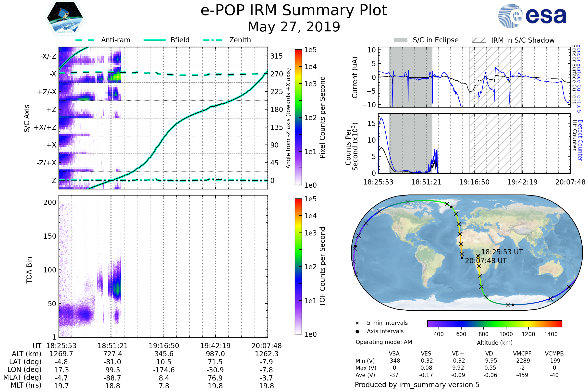
Task: Click the TOF Counts per Second colorbar
Action: 298,266
